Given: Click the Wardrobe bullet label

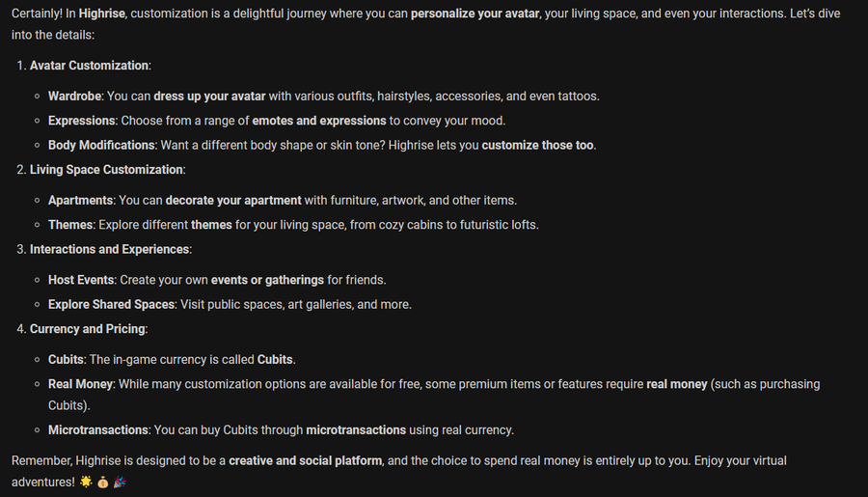Looking at the screenshot, I should pyautogui.click(x=74, y=97).
